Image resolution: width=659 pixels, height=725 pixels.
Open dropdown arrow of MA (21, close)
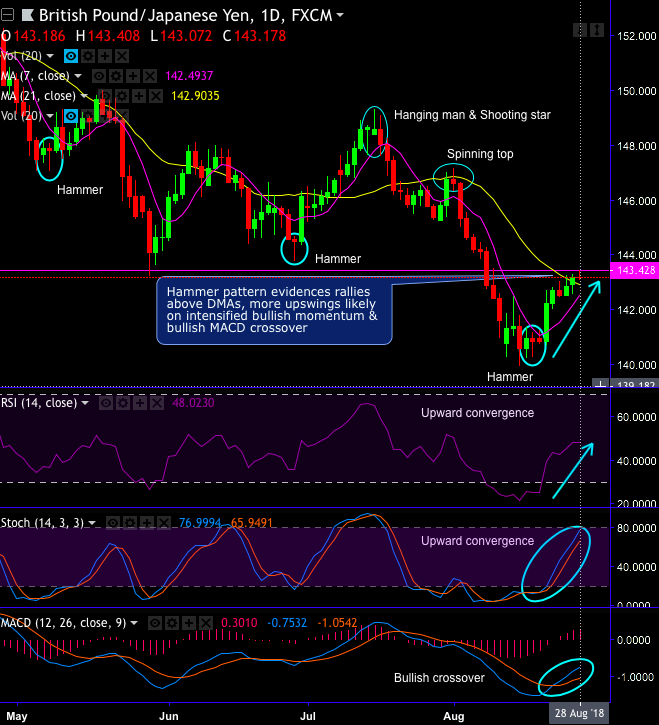click(x=84, y=96)
